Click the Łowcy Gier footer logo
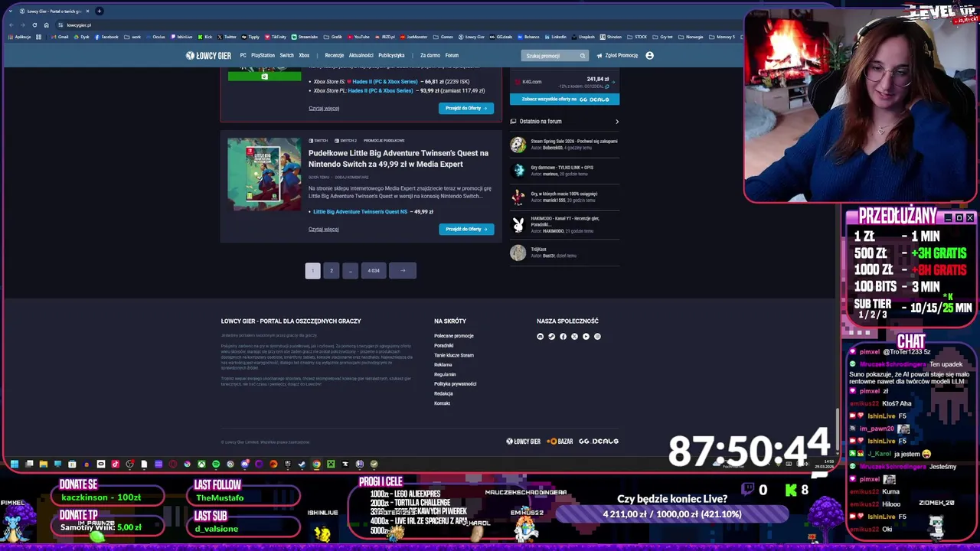Screen dimensions: 980x551 click(523, 441)
